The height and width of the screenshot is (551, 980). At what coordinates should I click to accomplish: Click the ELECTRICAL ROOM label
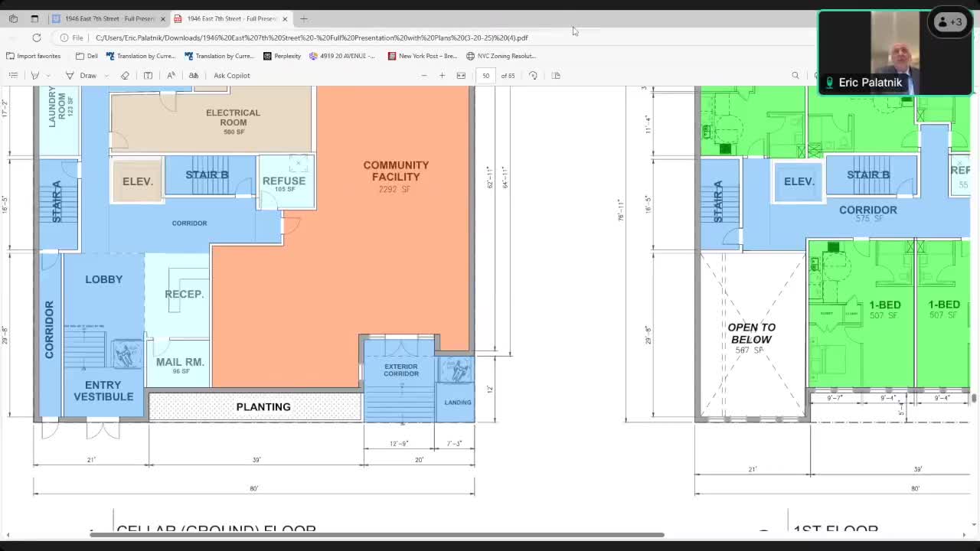[x=233, y=117]
